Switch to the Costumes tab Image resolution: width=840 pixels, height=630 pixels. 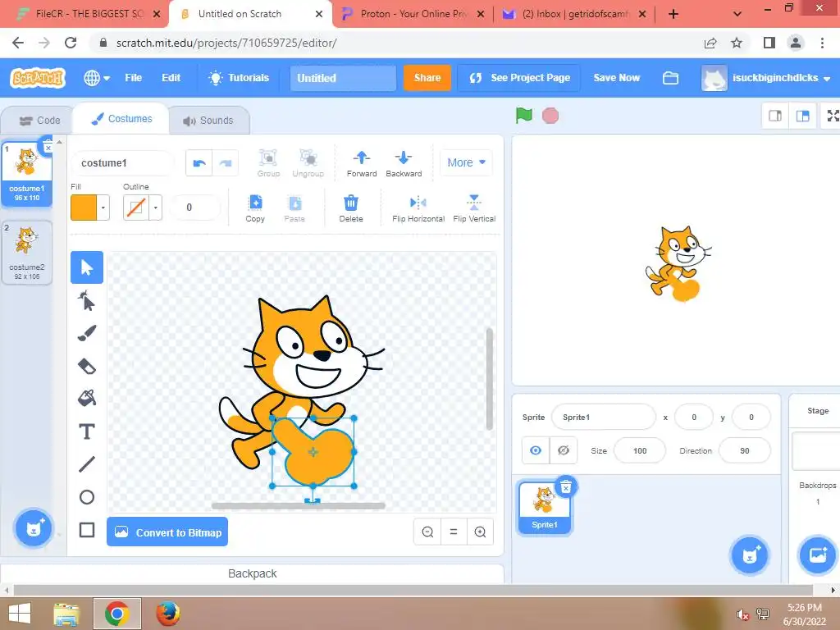coord(121,119)
